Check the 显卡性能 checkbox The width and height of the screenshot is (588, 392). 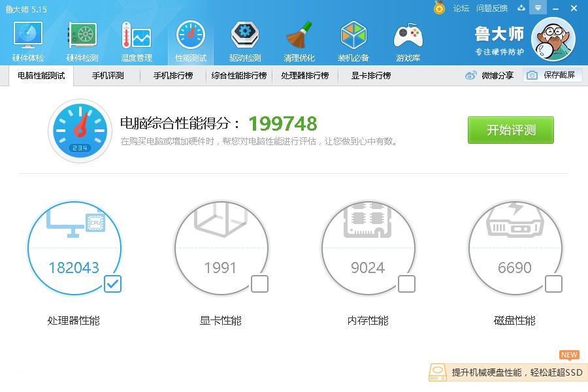[259, 284]
